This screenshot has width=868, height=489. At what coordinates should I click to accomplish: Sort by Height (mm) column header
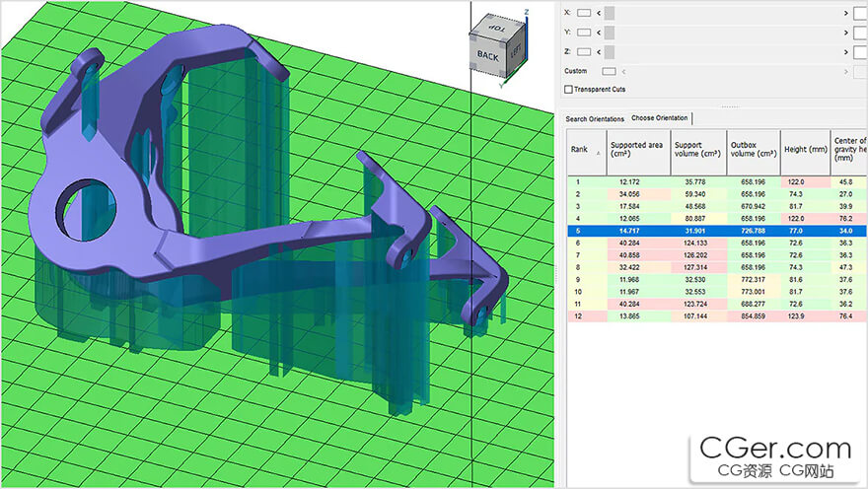[806, 153]
